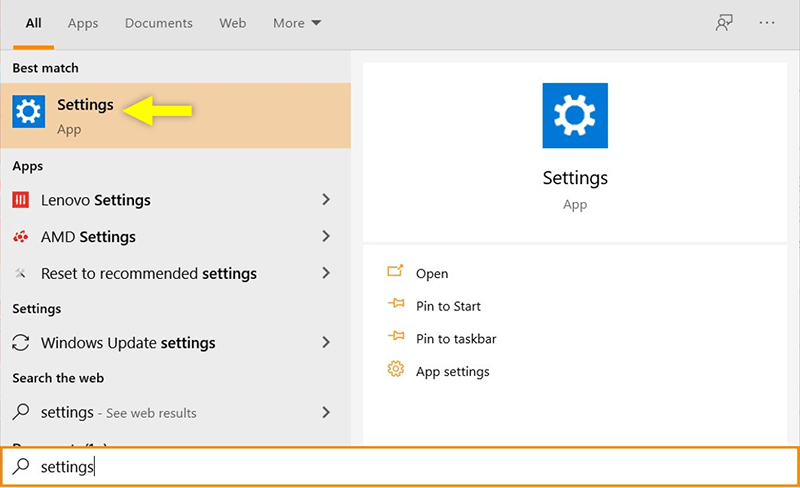Click the Reset to recommended settings tools icon
Image resolution: width=800 pixels, height=488 pixels.
[21, 273]
